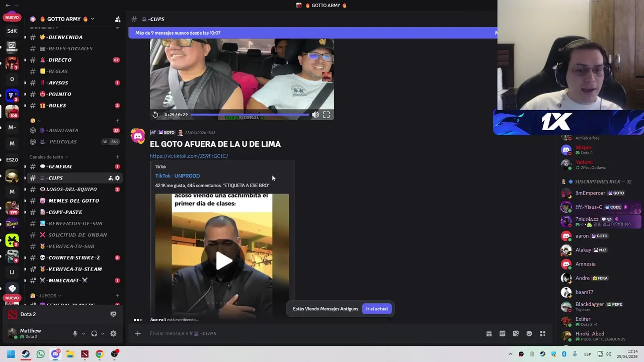Screen dimensions: 644x362
Task: Open the emoji picker
Action: (x=529, y=333)
